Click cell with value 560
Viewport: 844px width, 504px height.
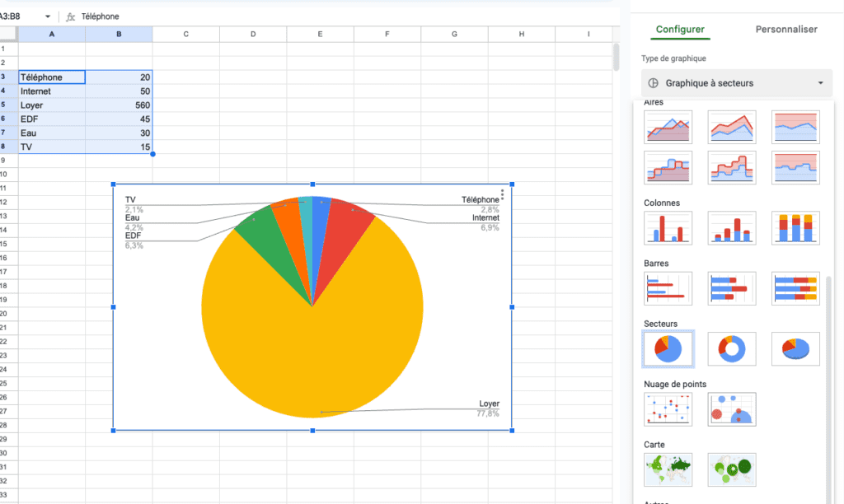119,105
